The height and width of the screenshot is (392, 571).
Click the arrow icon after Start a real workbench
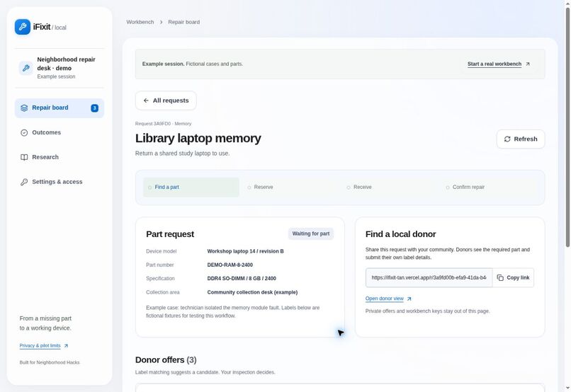528,64
